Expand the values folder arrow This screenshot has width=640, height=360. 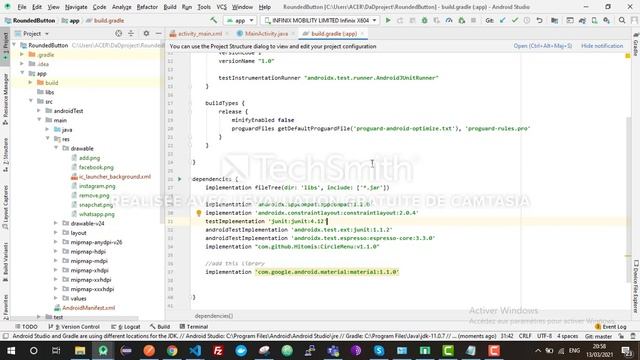pyautogui.click(x=56, y=298)
